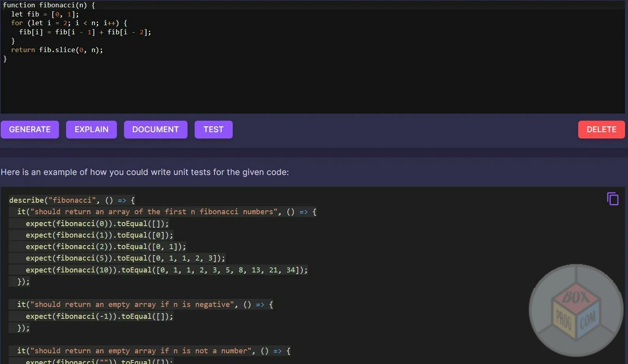Click the for loop line in editor
The image size is (628, 364).
(69, 23)
